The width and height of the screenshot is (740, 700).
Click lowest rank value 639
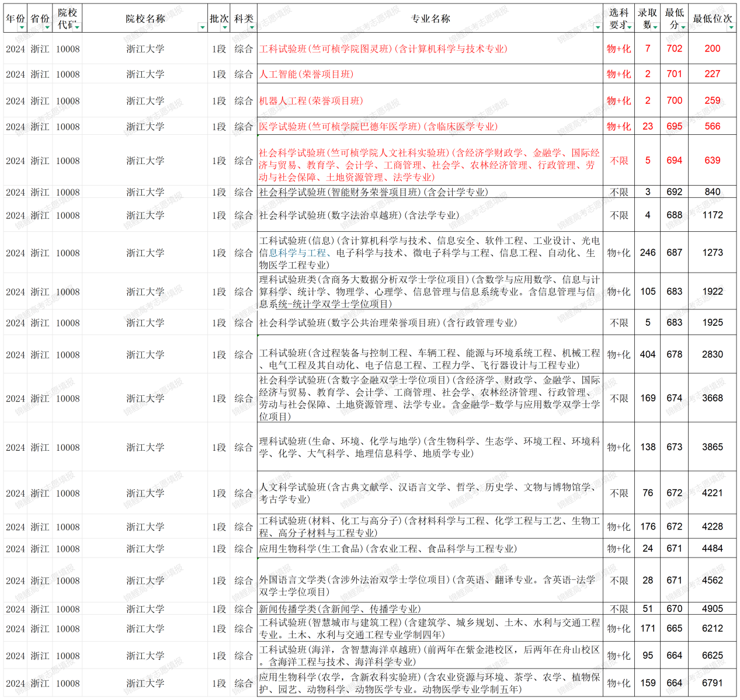pyautogui.click(x=713, y=161)
